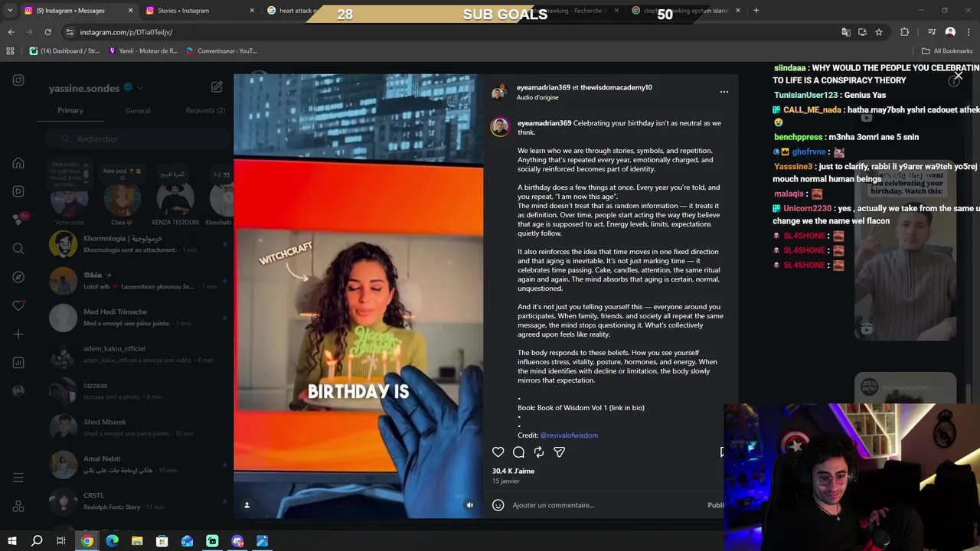Screen dimensions: 980x551
Task: Open the Khormologia conversation
Action: click(134, 244)
